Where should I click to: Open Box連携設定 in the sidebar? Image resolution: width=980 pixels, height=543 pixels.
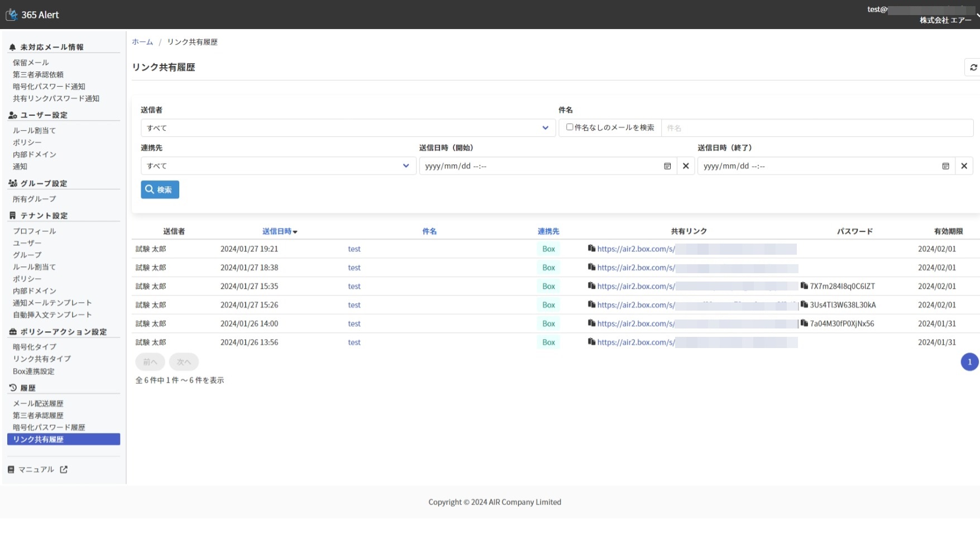tap(34, 371)
